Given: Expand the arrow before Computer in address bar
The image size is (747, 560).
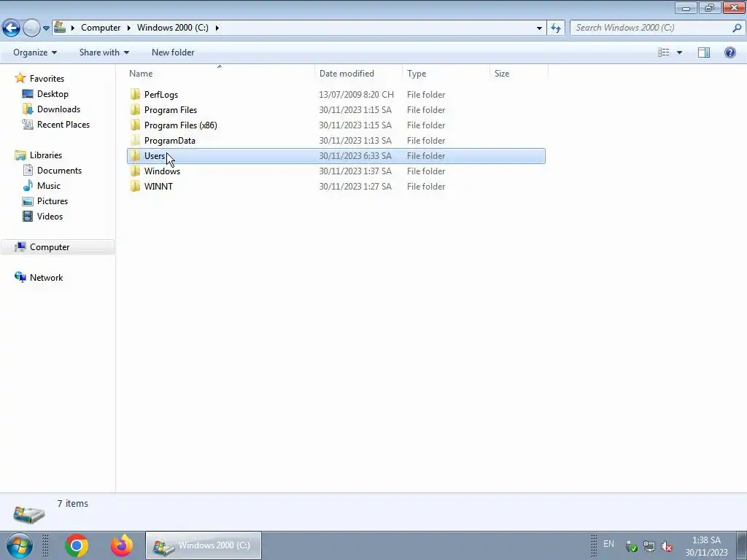Looking at the screenshot, I should point(73,28).
